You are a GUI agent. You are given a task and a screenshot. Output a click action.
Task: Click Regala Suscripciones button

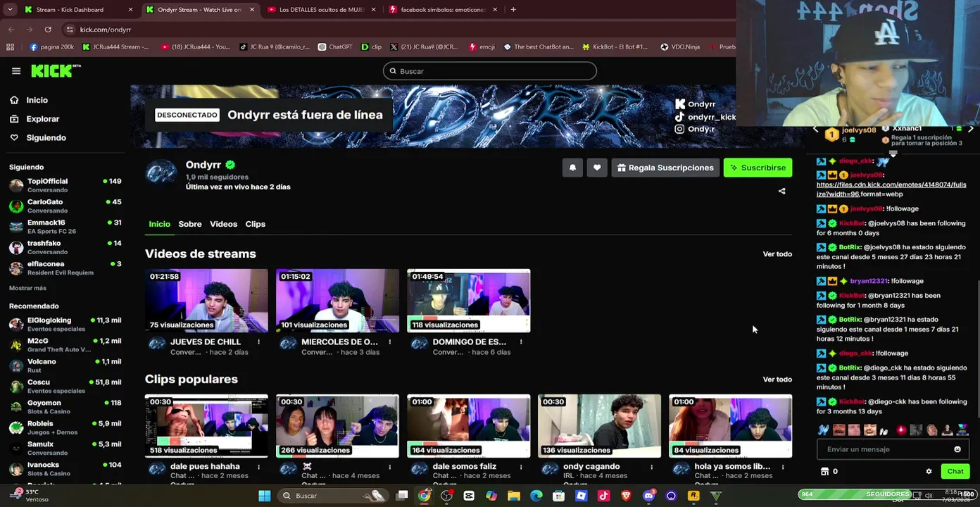pyautogui.click(x=665, y=168)
